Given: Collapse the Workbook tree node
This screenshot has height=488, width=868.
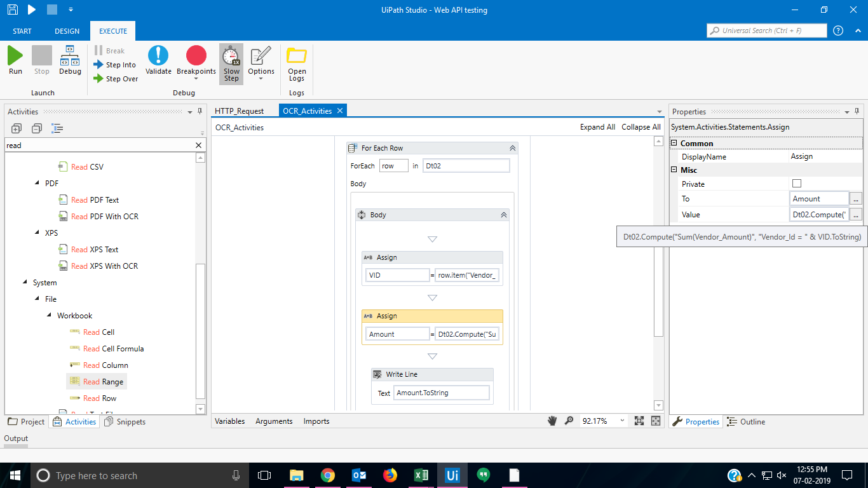Looking at the screenshot, I should click(x=49, y=316).
